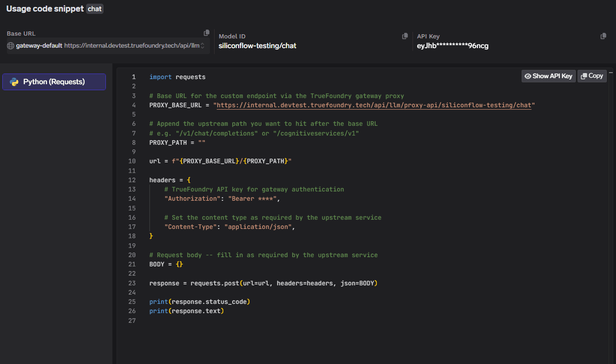Click the url = f"{PROXY_BASE_URL}/{PROXY_PATH}" line

(220, 161)
